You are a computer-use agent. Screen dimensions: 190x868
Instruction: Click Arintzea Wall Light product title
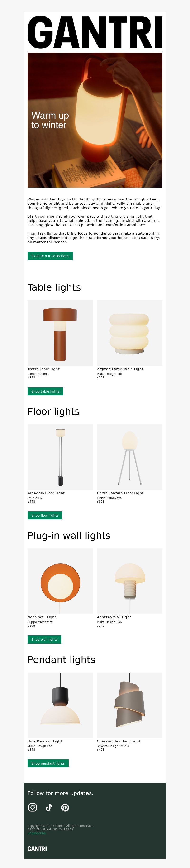click(x=114, y=617)
